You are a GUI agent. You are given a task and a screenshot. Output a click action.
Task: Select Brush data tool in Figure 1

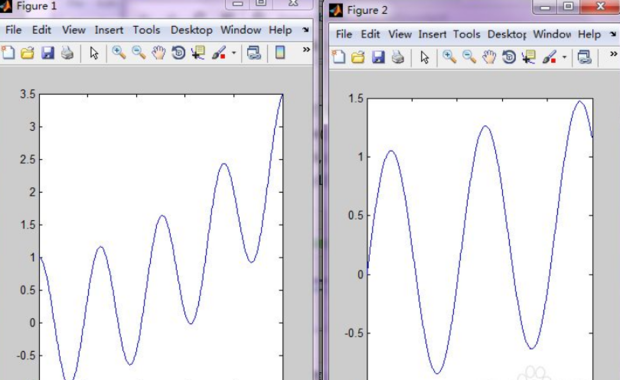pyautogui.click(x=219, y=53)
